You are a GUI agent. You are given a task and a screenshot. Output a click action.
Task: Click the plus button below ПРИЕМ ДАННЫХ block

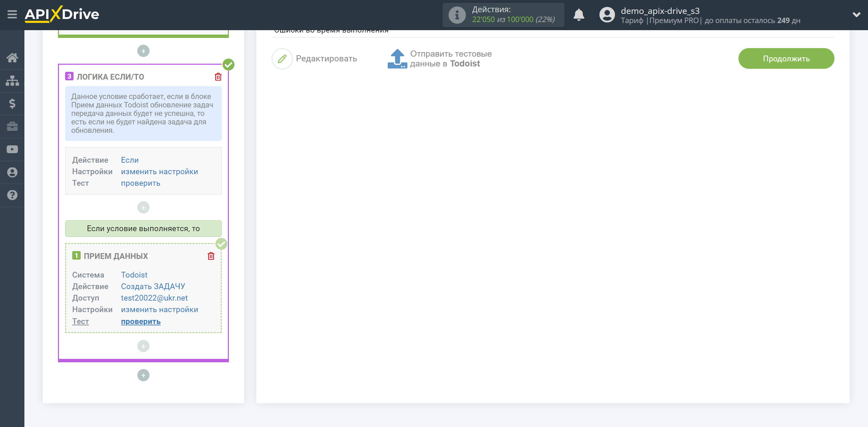pyautogui.click(x=143, y=346)
